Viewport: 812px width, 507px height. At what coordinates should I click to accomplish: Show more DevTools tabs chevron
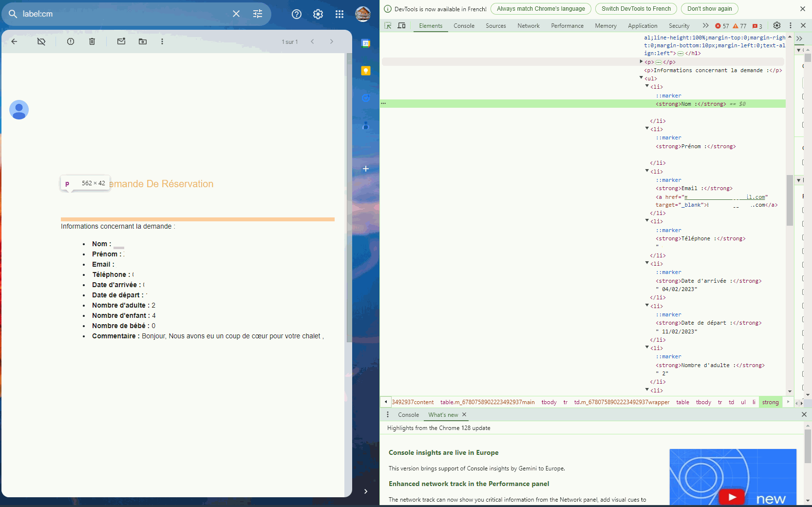coord(705,26)
